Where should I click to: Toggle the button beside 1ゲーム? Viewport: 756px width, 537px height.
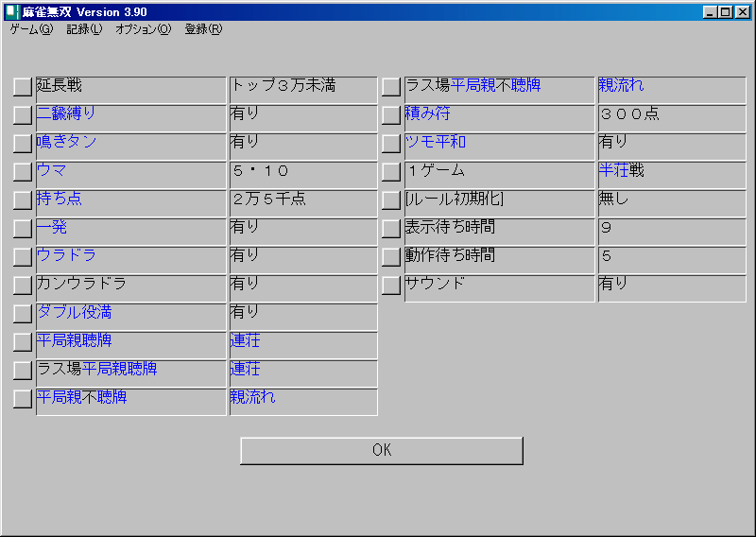(x=391, y=172)
